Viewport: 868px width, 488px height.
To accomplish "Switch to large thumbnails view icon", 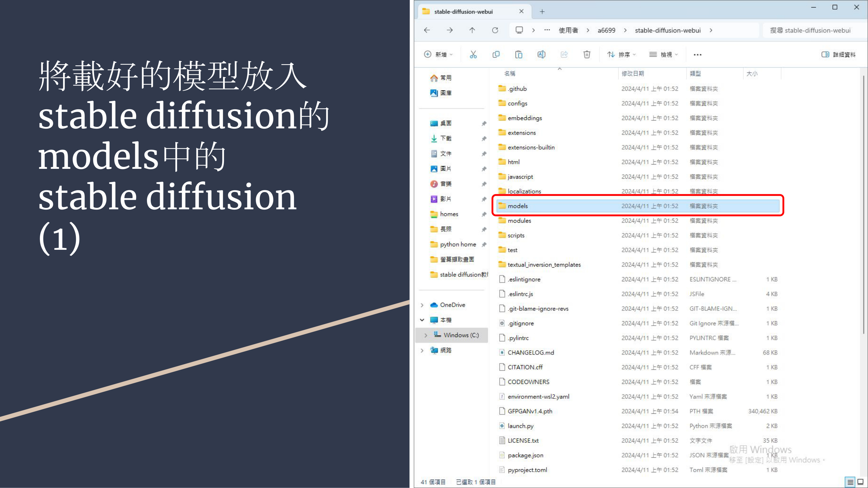I will 860,482.
